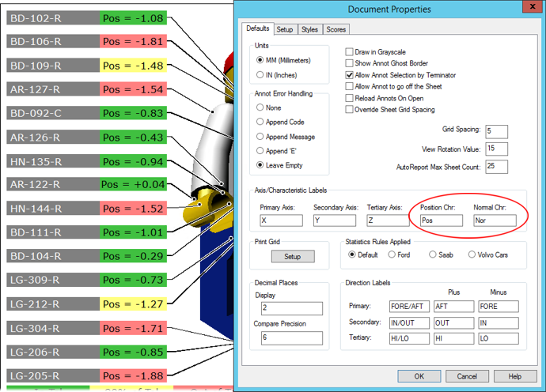Close the Document Properties dialog
The height and width of the screenshot is (392, 546).
pyautogui.click(x=529, y=9)
